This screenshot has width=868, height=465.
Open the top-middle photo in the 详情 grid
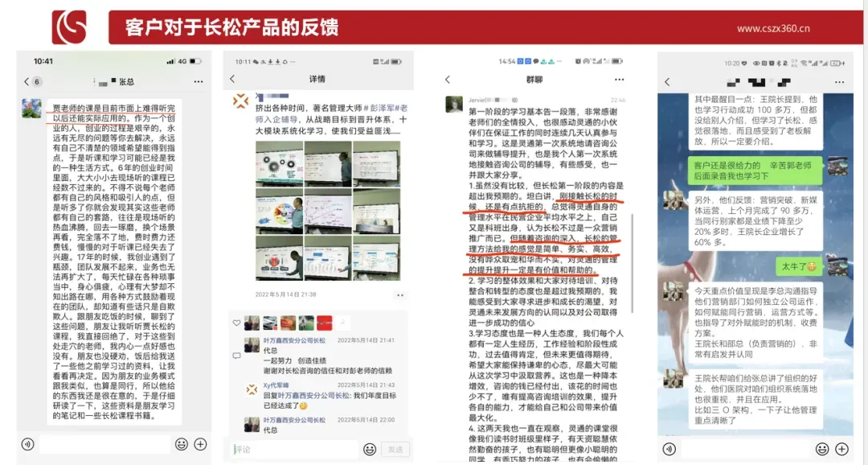click(x=328, y=165)
